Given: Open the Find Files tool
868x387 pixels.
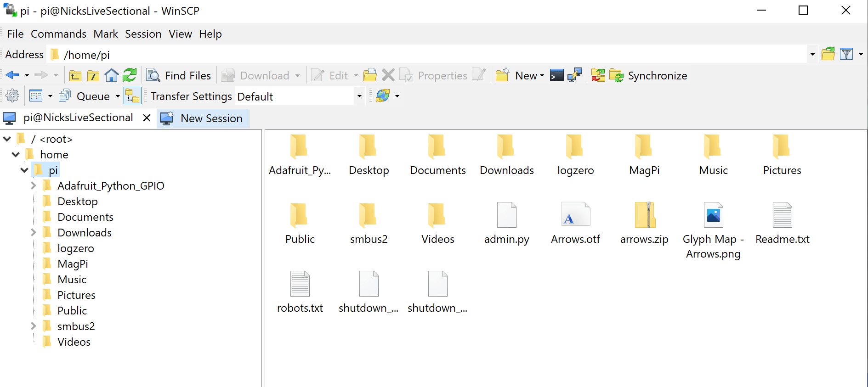Looking at the screenshot, I should (179, 75).
